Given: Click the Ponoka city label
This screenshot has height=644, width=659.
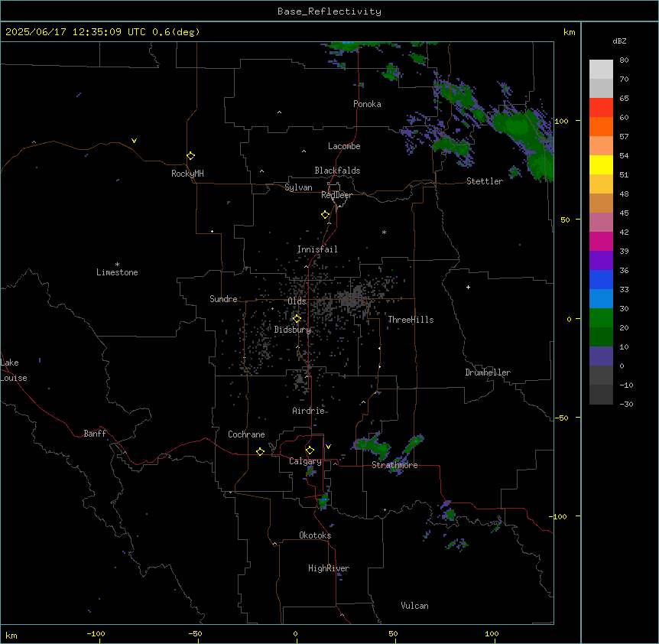Looking at the screenshot, I should 367,104.
